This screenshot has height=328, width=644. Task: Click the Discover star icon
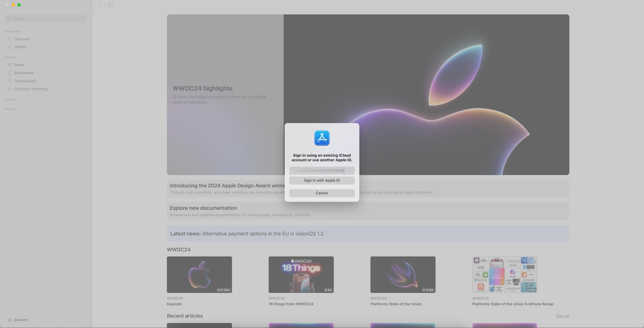coord(10,39)
